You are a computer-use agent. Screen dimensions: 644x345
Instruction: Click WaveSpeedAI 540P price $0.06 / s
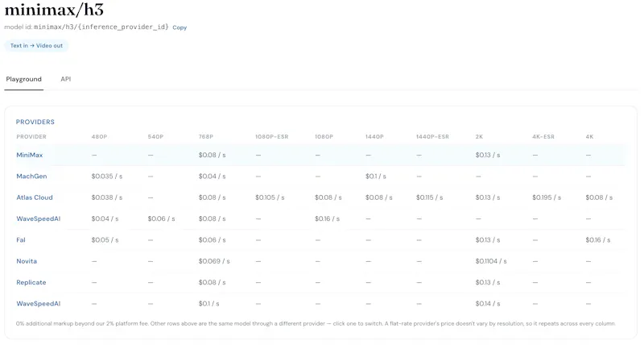(162, 218)
